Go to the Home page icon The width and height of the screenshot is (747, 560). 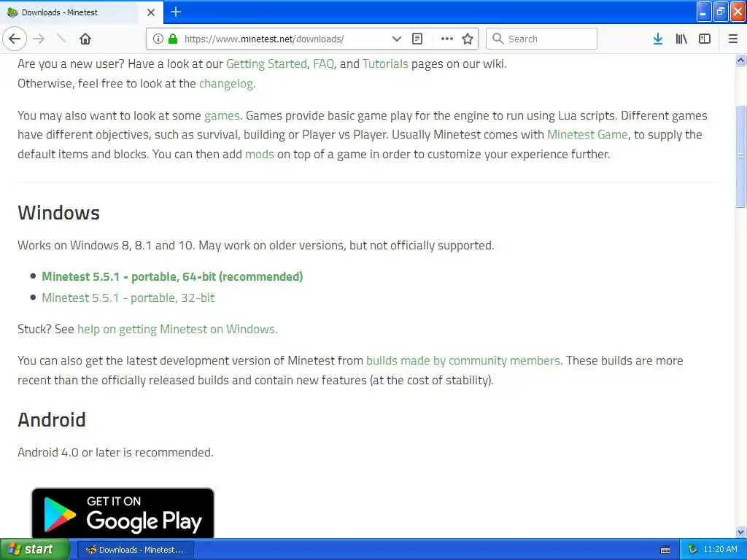[x=85, y=39]
